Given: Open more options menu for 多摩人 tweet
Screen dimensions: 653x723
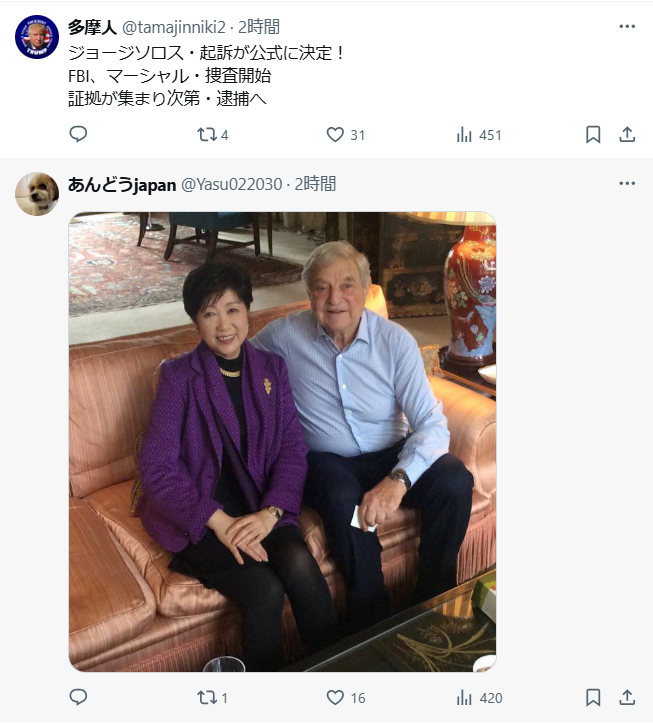Looking at the screenshot, I should [627, 26].
